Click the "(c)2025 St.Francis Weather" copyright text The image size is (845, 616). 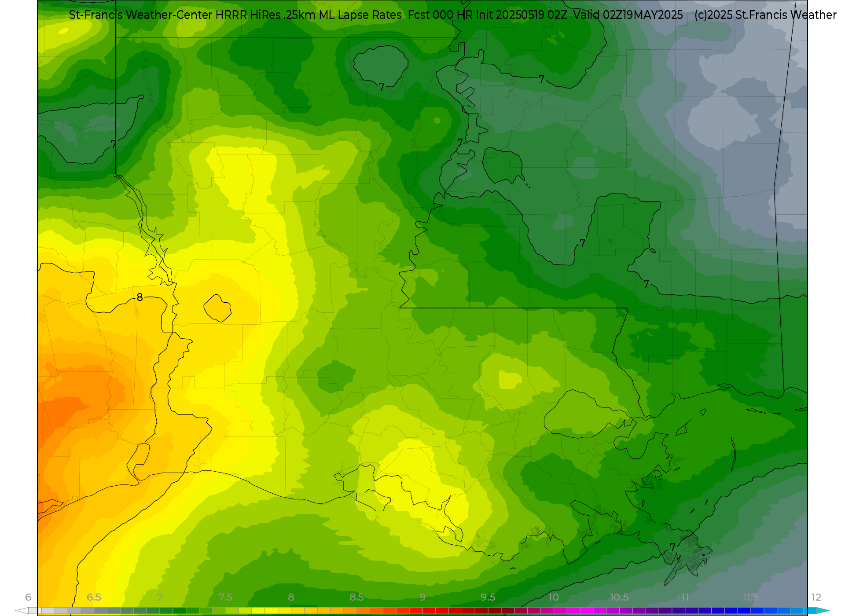(765, 15)
